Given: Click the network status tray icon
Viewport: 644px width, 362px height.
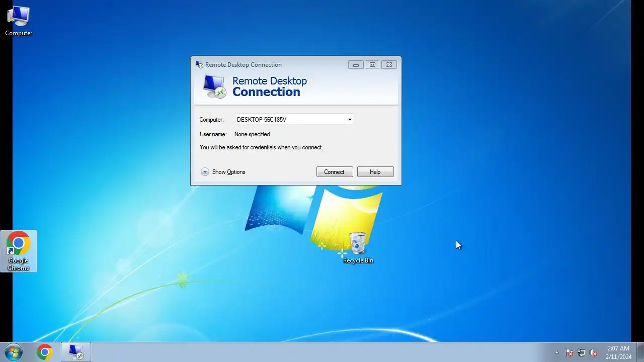Looking at the screenshot, I should point(581,352).
